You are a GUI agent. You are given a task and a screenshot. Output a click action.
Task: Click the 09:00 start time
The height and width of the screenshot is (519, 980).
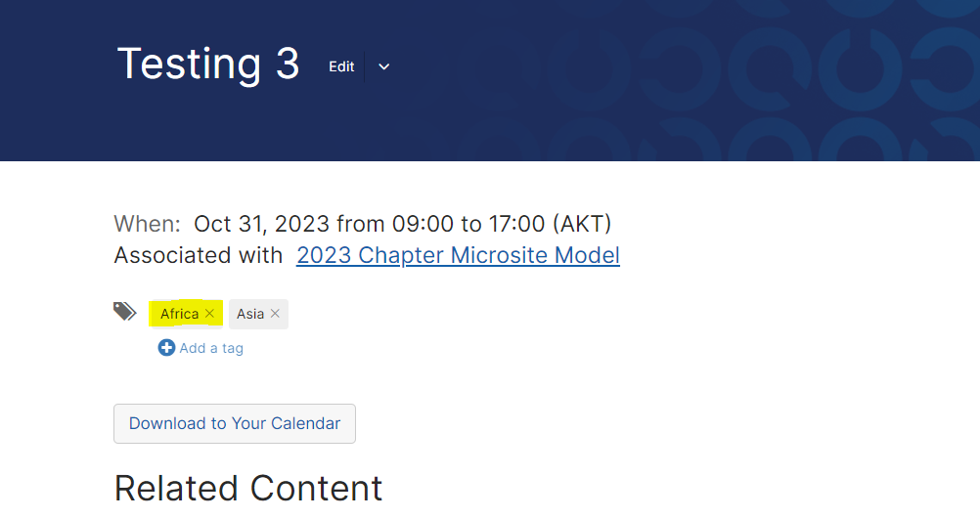(x=423, y=224)
